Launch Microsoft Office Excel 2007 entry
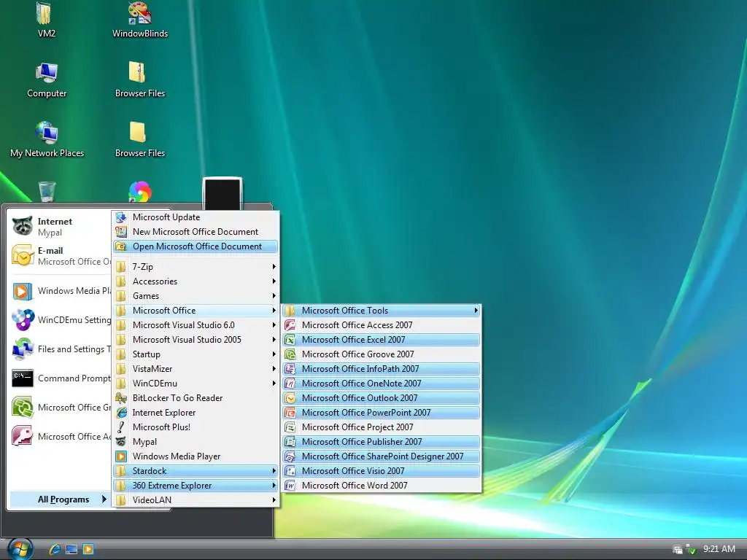The width and height of the screenshot is (747, 560). [x=381, y=340]
